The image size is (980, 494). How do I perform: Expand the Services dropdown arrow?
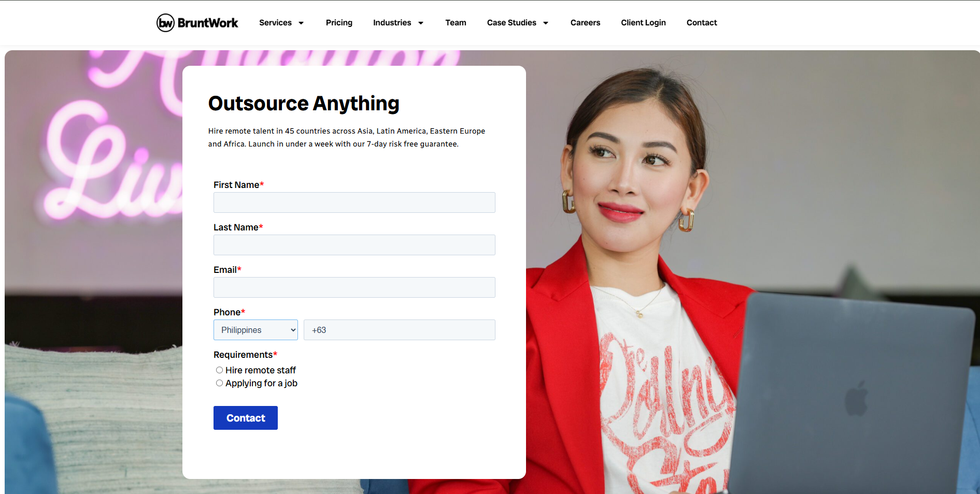point(301,23)
